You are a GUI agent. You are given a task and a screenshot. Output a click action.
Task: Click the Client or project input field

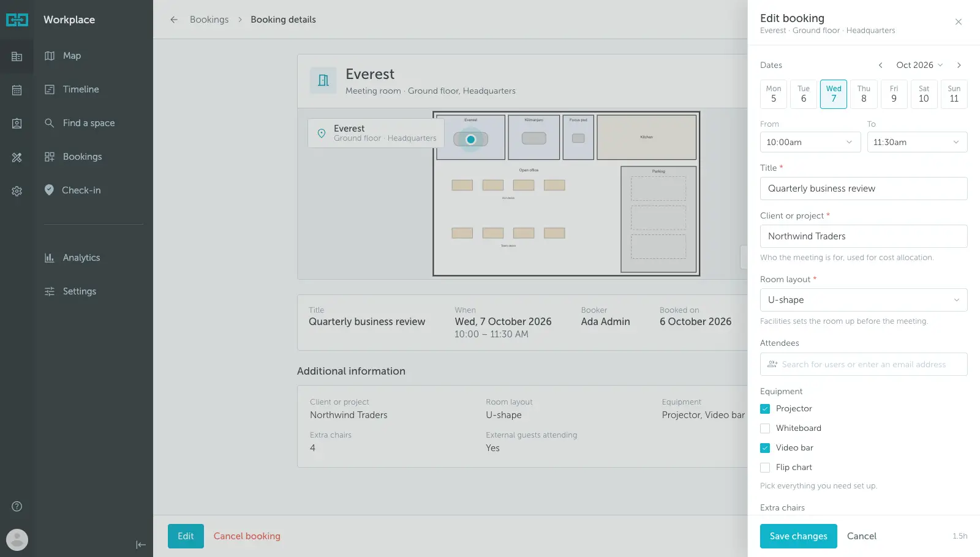tap(864, 236)
